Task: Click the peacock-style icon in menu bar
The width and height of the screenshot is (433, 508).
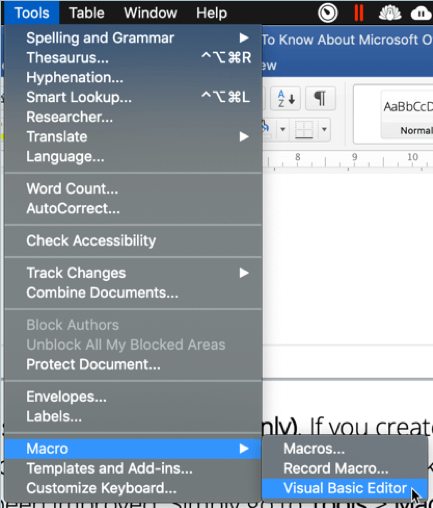Action: (390, 13)
